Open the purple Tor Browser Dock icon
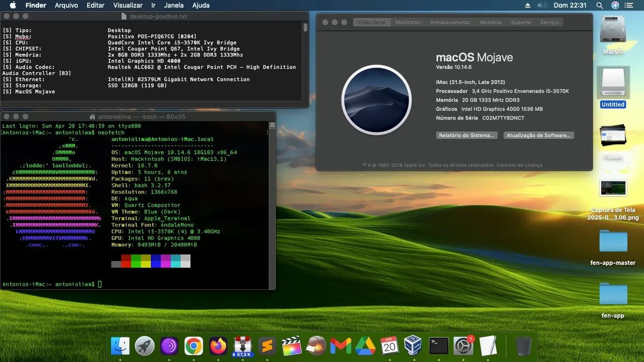The width and height of the screenshot is (644, 362). point(170,346)
